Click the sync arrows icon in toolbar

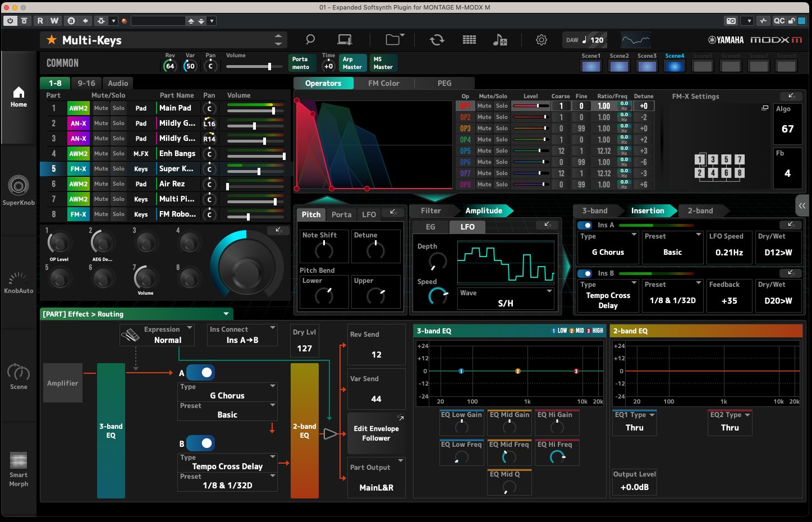pyautogui.click(x=437, y=40)
